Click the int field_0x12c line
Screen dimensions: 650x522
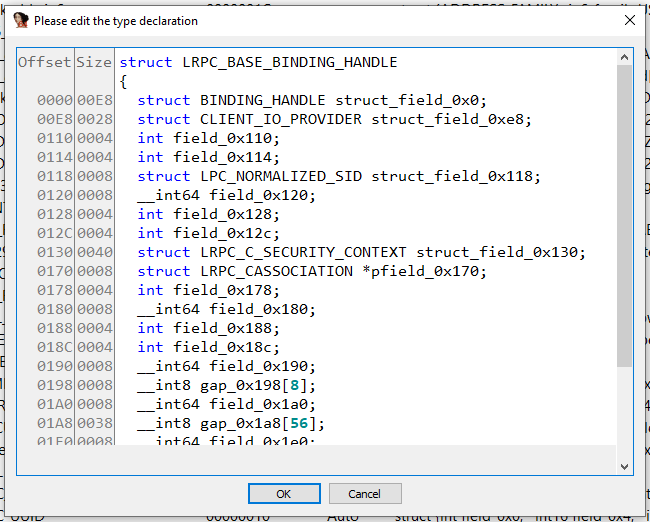209,233
